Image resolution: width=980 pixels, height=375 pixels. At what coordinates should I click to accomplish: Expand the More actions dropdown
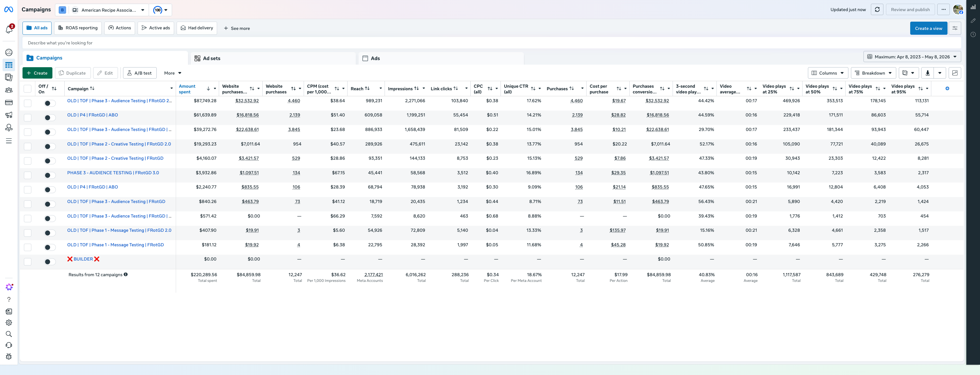[x=173, y=73]
